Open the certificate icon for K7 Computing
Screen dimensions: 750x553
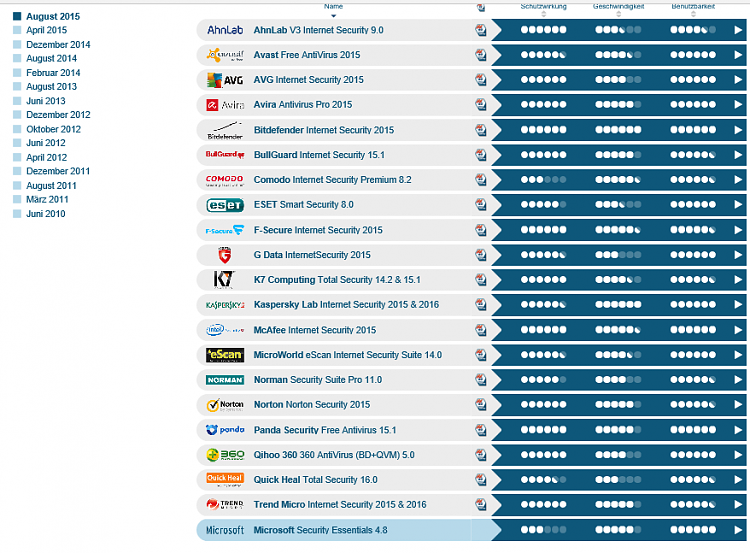(481, 280)
